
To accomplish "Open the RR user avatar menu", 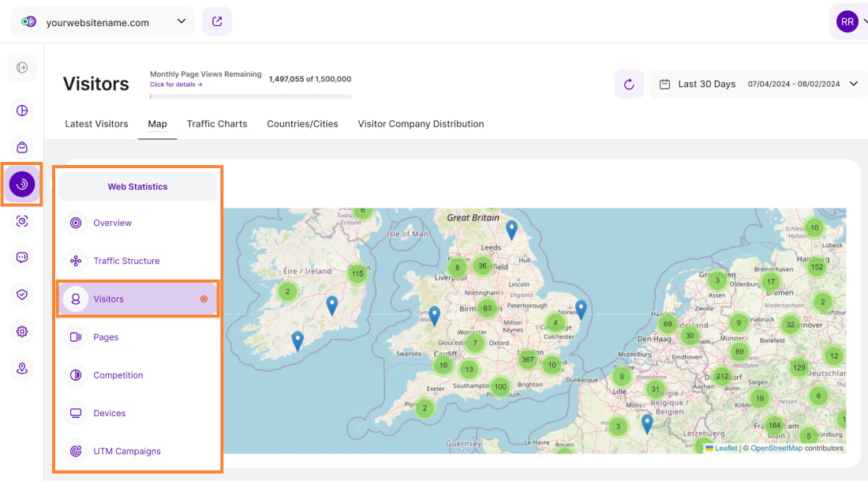I will (847, 22).
